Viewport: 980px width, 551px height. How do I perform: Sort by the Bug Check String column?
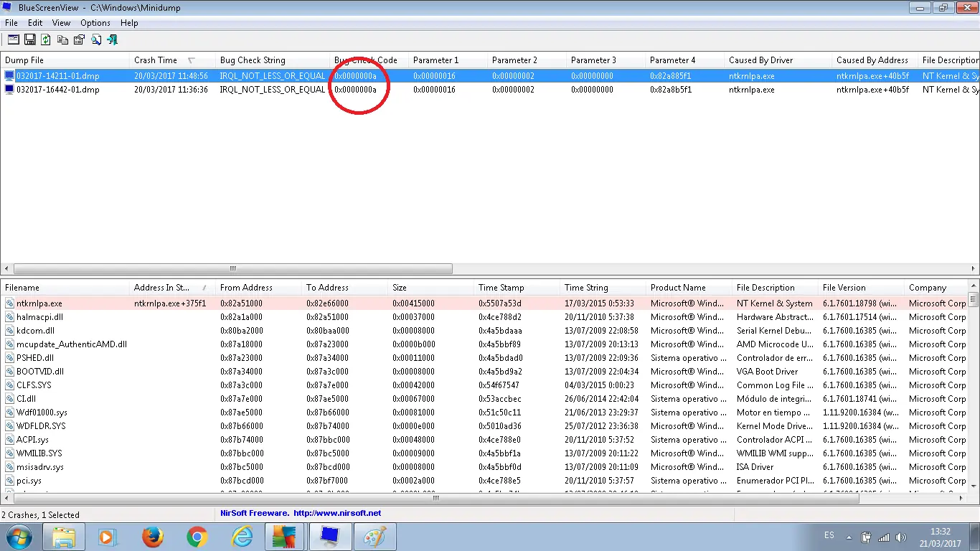coord(273,60)
